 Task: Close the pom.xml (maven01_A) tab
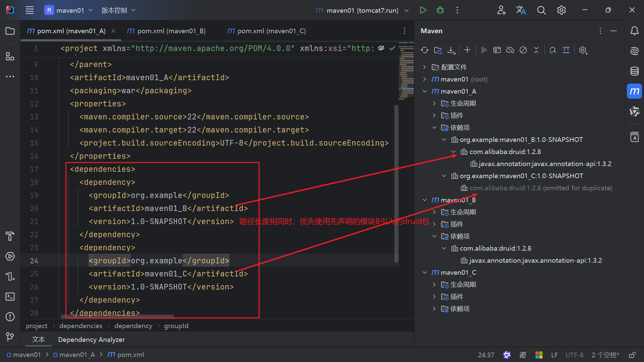[113, 31]
